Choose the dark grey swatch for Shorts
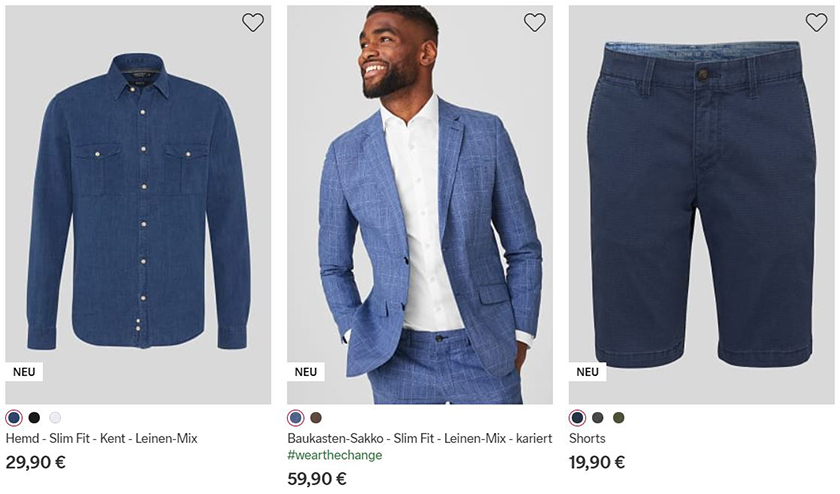Image resolution: width=840 pixels, height=494 pixels. [x=598, y=418]
